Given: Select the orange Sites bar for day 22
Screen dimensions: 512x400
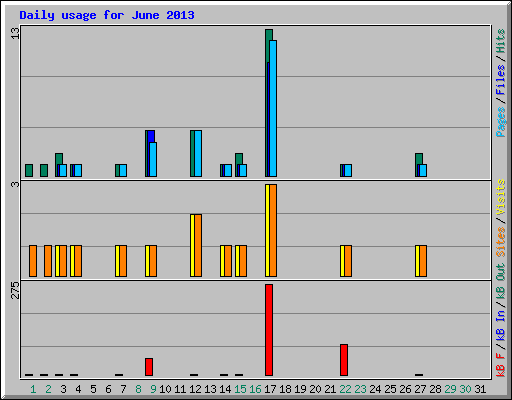Looking at the screenshot, I should click(348, 261).
